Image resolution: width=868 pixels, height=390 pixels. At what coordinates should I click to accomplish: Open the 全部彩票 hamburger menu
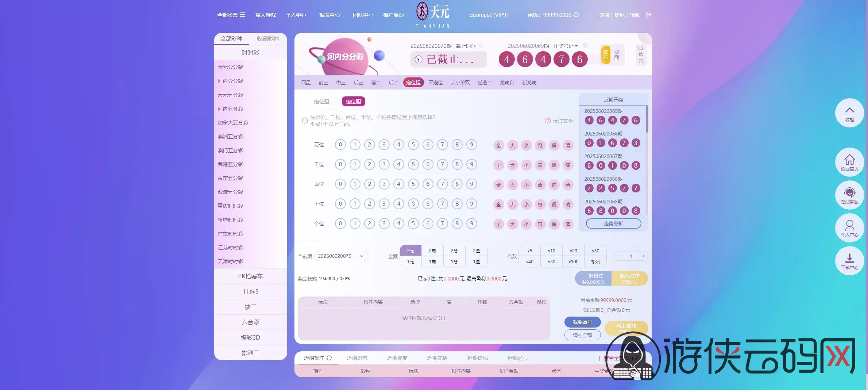tap(242, 15)
